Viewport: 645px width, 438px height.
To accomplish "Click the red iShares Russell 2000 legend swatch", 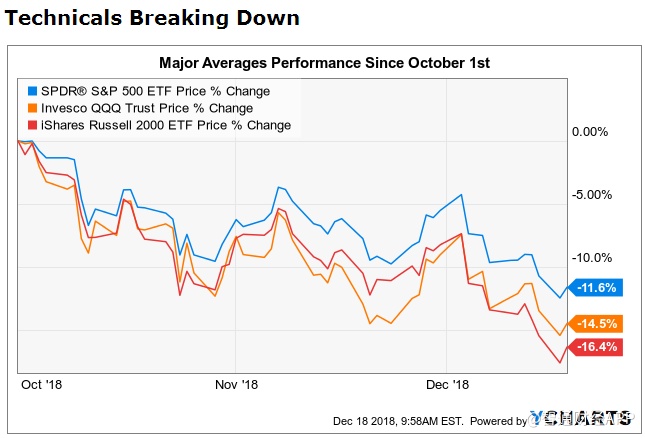I will point(33,125).
